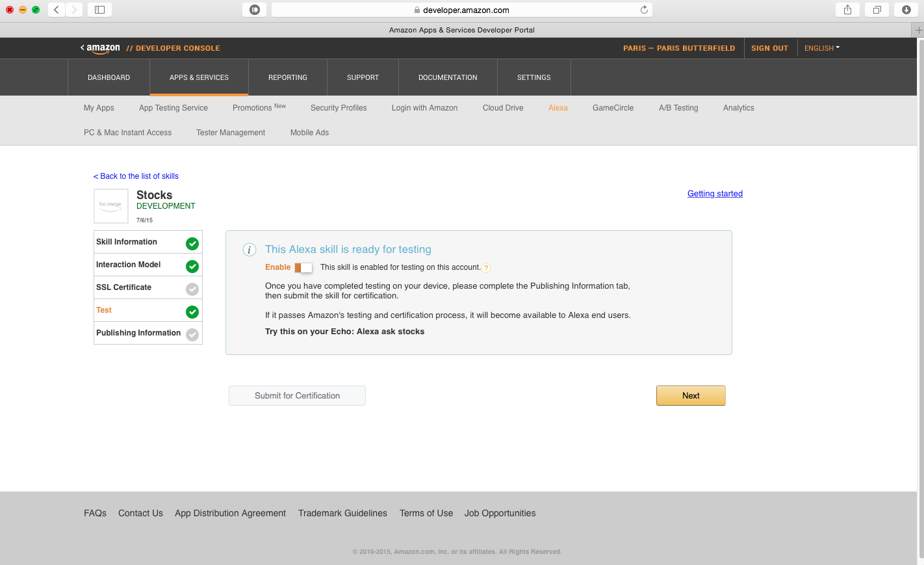Screen dimensions: 924x565
Task: Click the Sign Out link
Action: pos(769,48)
